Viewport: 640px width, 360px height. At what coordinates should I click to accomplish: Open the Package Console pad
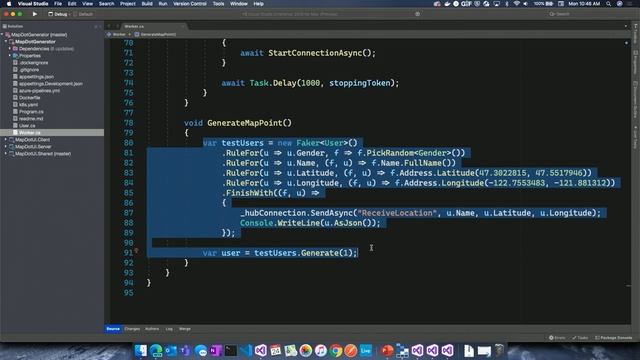(x=613, y=338)
